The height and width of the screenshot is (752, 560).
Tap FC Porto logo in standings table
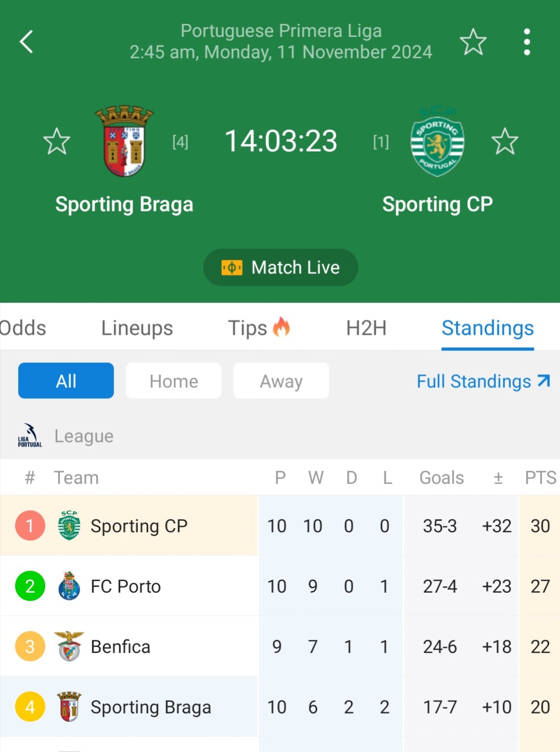(x=69, y=586)
